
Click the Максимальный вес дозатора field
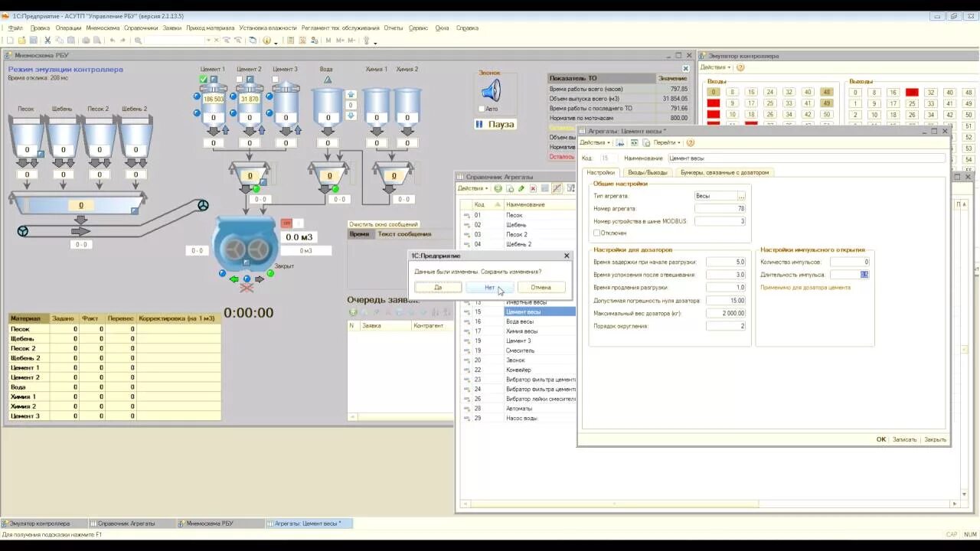[x=726, y=314]
